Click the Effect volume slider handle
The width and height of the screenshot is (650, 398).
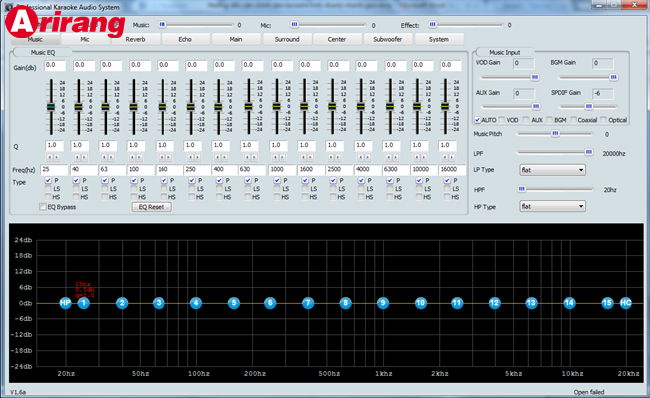432,24
